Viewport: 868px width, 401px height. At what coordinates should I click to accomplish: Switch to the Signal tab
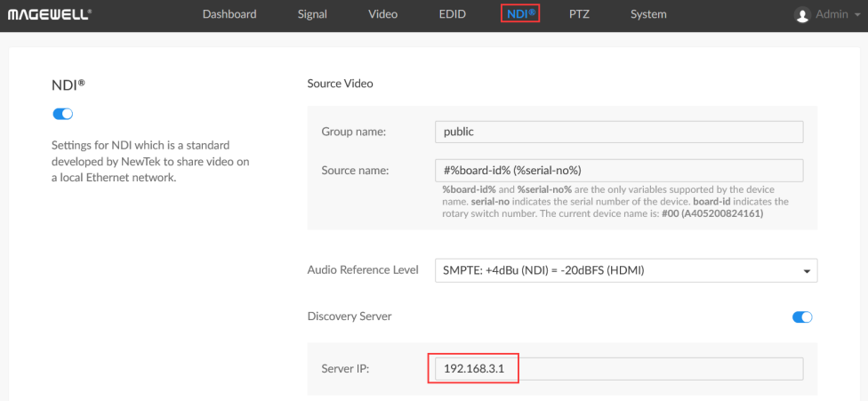click(x=312, y=14)
